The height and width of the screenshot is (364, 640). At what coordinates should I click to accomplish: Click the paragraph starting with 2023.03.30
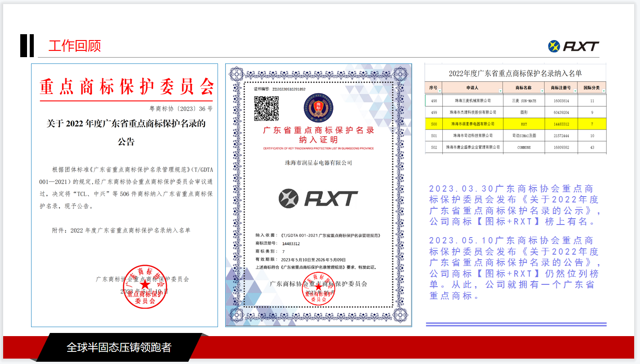514,205
